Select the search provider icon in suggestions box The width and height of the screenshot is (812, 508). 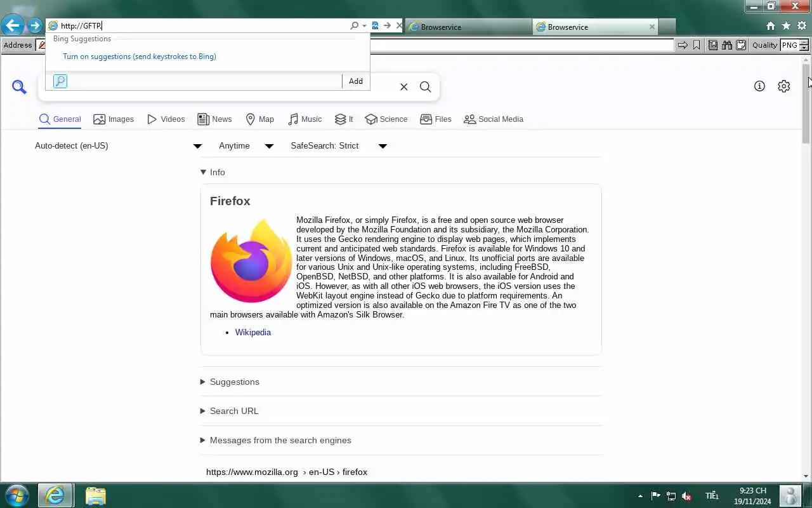coord(60,81)
